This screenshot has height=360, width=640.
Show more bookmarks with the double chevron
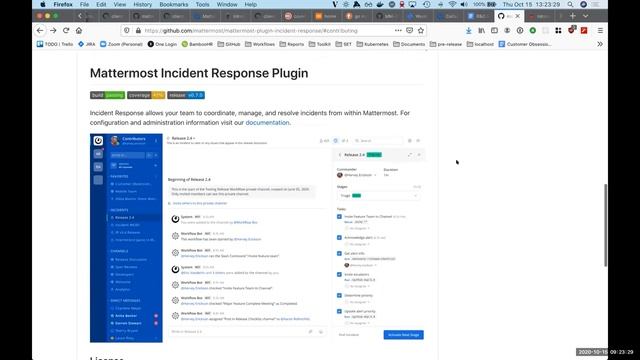coord(600,44)
